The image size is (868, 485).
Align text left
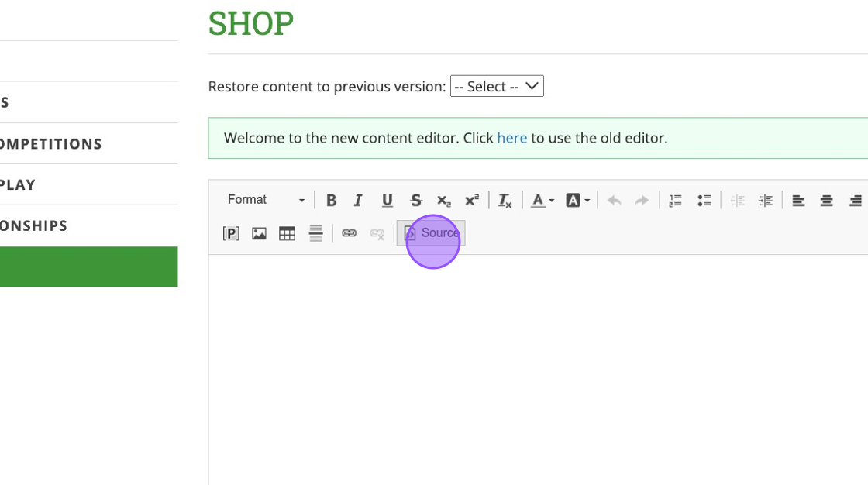[798, 201]
